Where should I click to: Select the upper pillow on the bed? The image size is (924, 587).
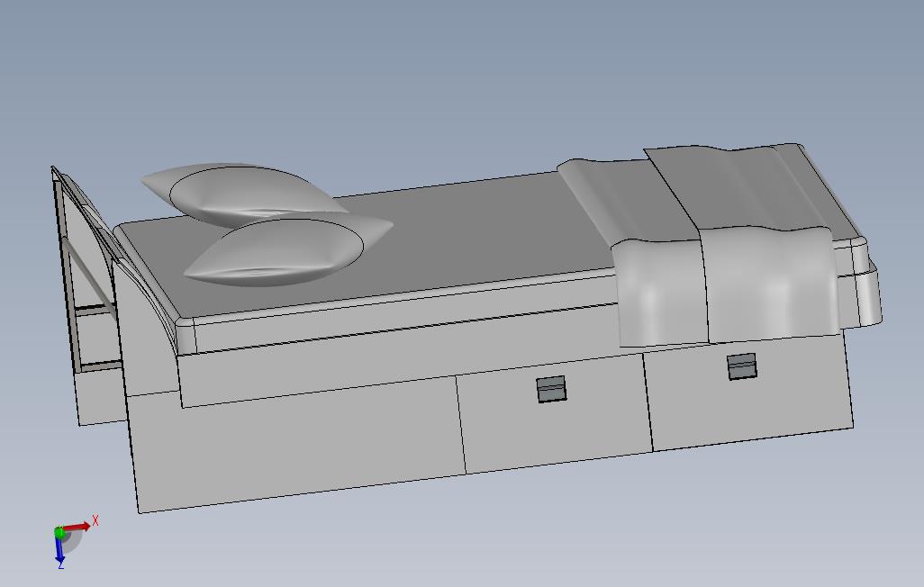245,194
